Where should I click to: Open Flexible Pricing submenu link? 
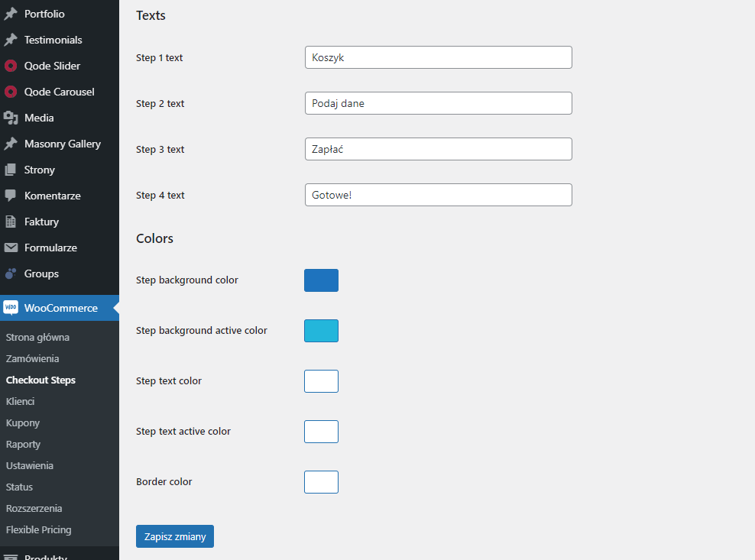point(38,530)
